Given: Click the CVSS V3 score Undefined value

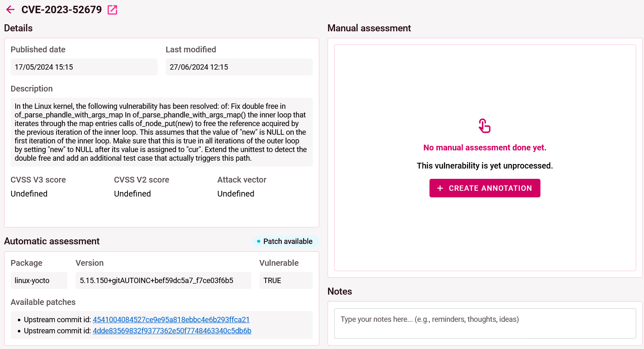Looking at the screenshot, I should click(x=29, y=194).
